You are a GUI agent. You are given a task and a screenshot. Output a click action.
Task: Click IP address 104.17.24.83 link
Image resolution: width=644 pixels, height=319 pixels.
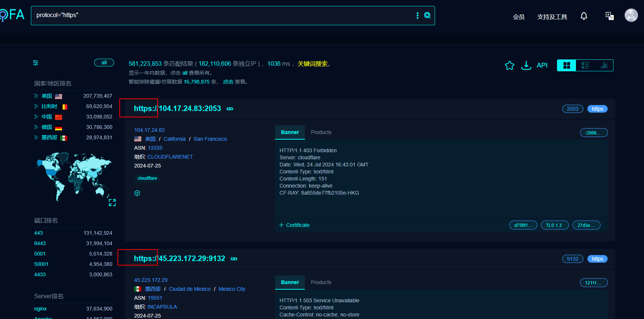tap(149, 130)
